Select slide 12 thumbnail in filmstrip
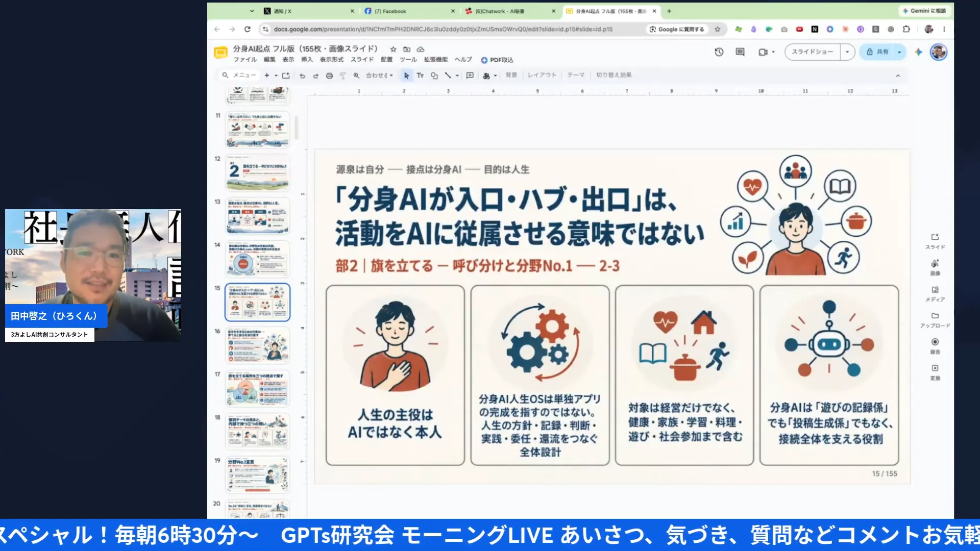Screen dimensions: 980x551 [257, 172]
